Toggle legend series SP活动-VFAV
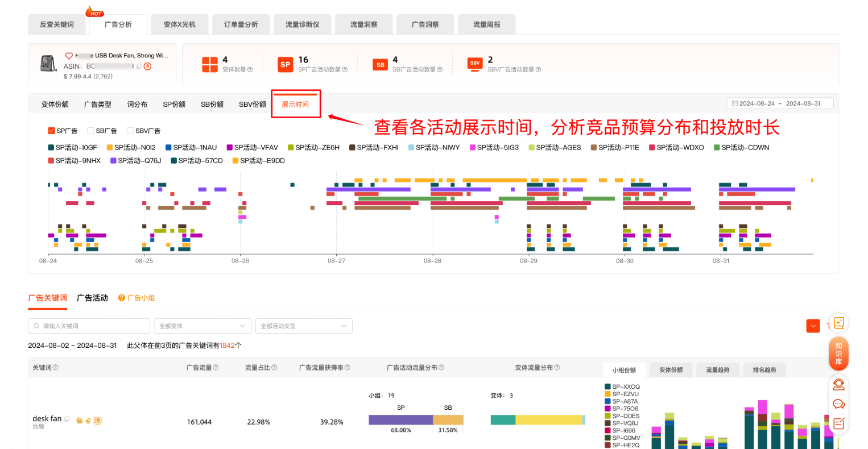 click(253, 147)
